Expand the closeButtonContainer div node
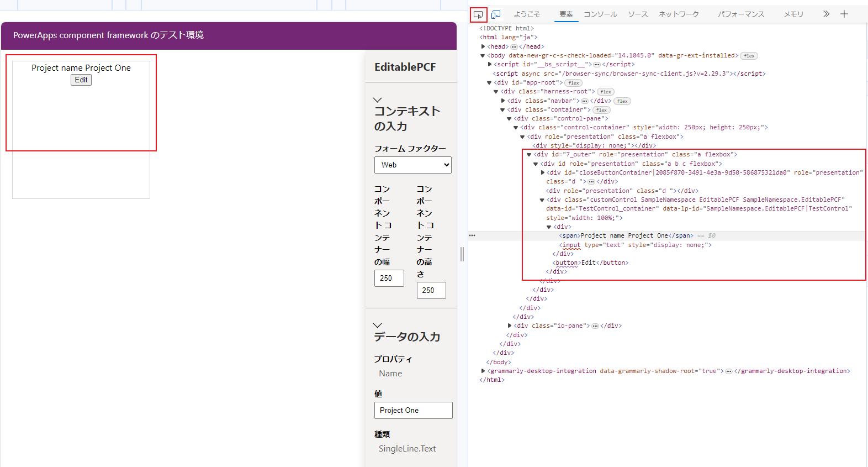 (x=543, y=172)
